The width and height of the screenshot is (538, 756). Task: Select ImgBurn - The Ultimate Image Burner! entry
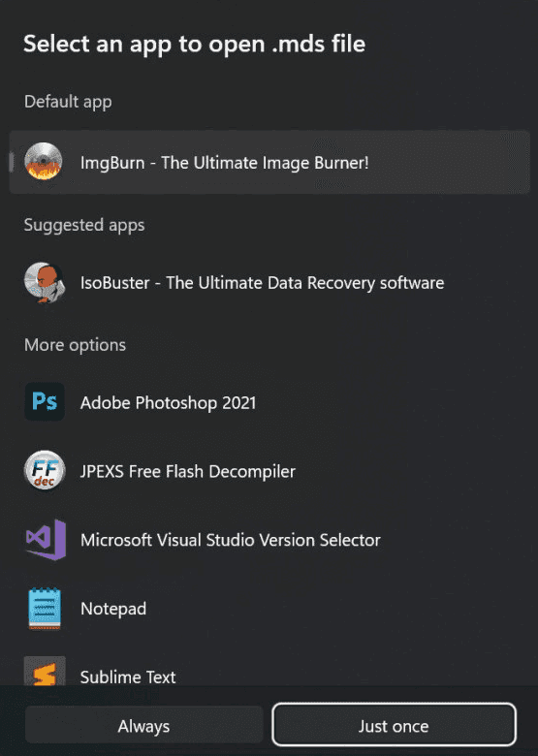(x=269, y=162)
